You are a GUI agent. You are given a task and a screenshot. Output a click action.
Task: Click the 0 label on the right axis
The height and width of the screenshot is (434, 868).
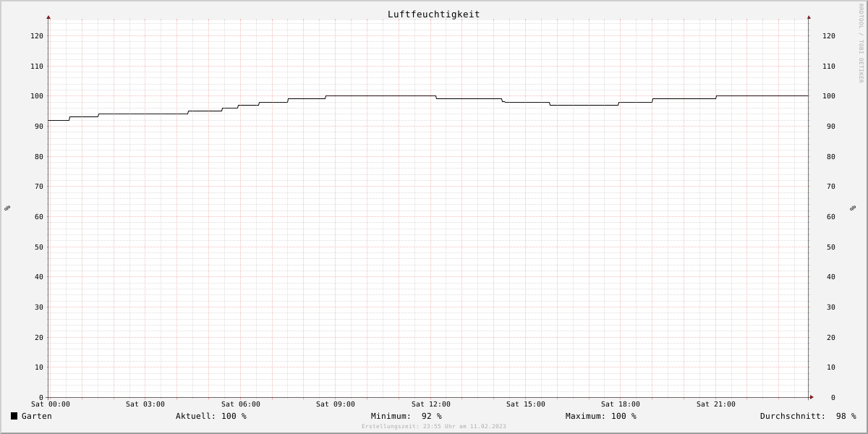tap(833, 398)
